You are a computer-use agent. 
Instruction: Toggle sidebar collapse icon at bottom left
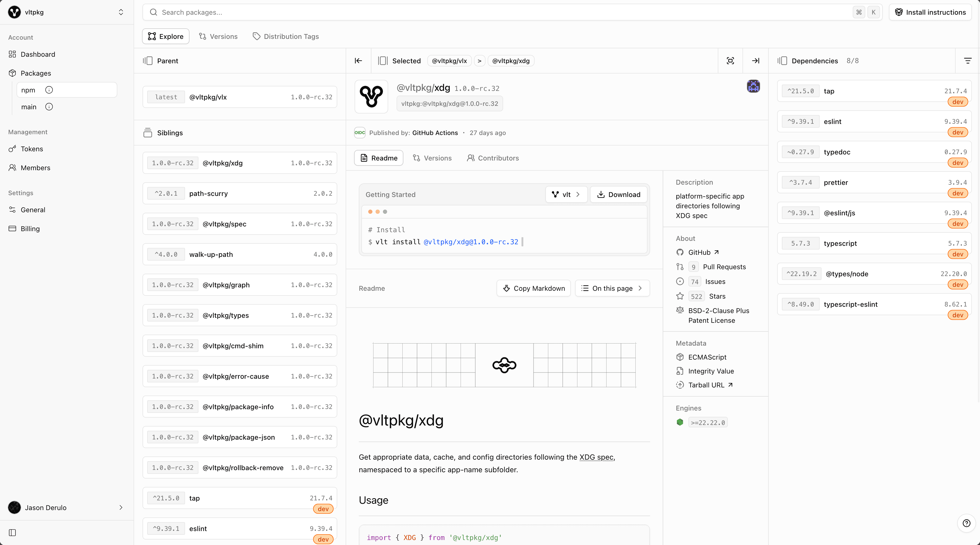(x=12, y=532)
